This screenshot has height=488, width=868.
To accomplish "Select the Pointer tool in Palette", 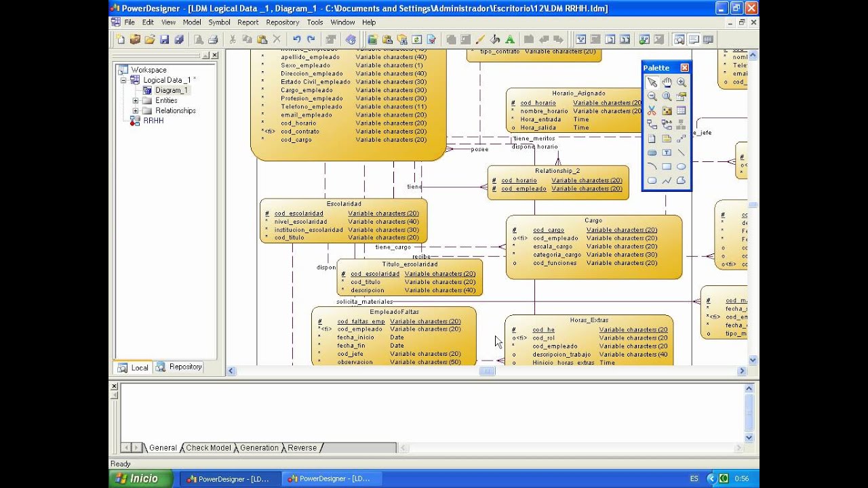I will 652,83.
